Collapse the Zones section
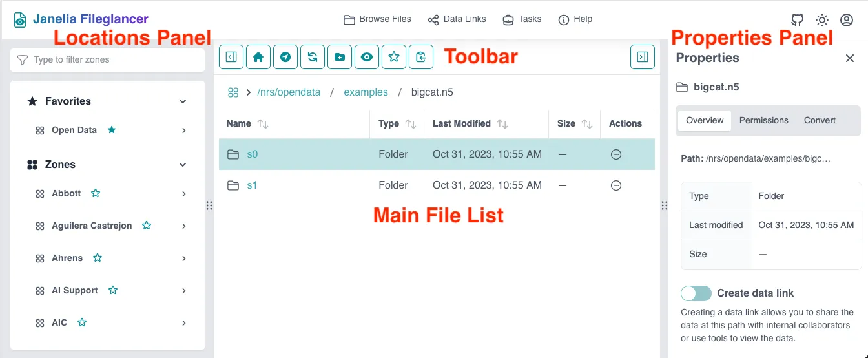 [183, 165]
